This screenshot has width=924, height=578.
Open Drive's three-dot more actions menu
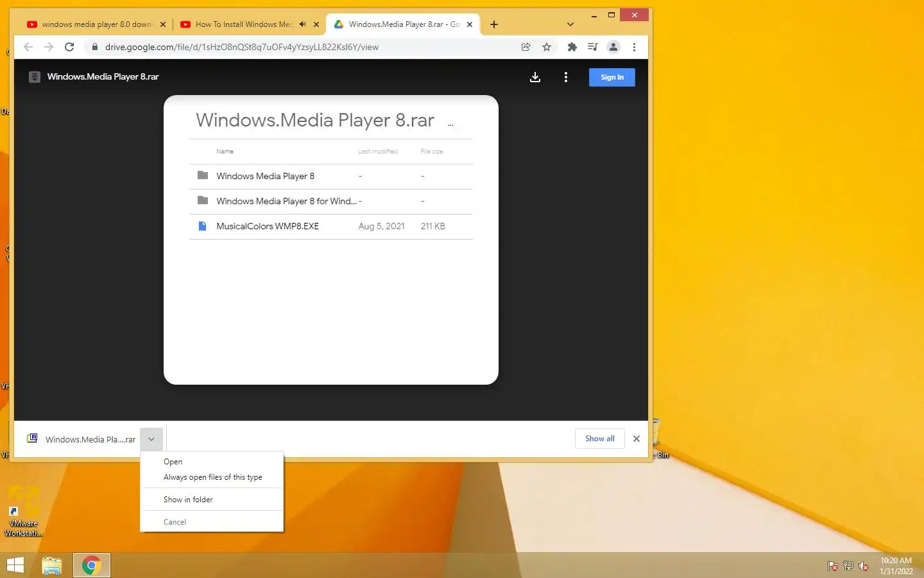click(565, 77)
